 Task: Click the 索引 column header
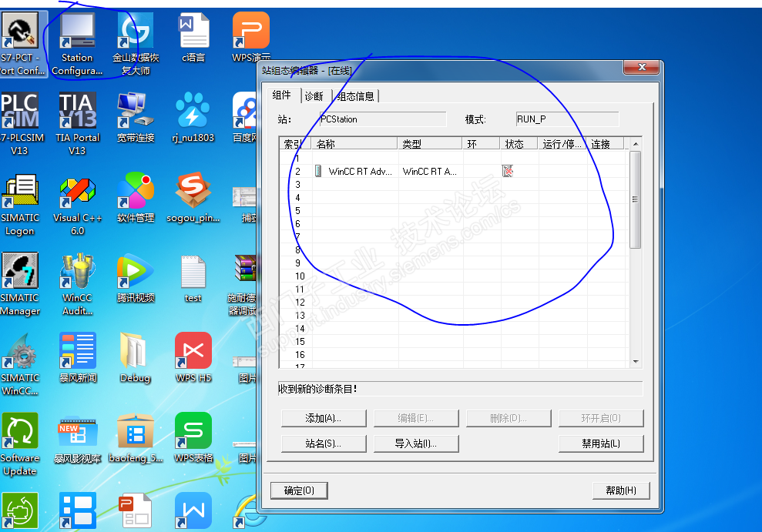tap(295, 144)
